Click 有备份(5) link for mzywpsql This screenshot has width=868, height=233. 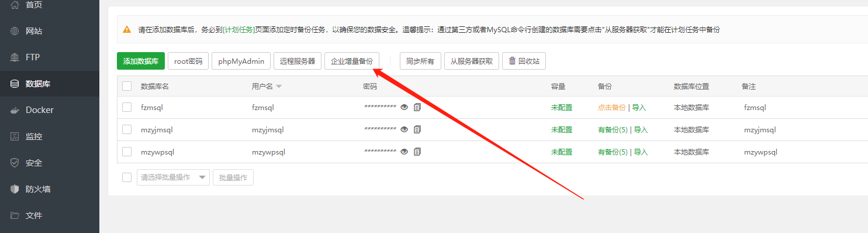pos(613,152)
